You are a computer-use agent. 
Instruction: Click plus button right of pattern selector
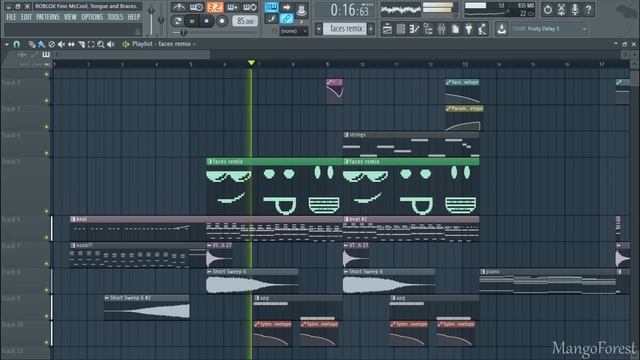371,29
